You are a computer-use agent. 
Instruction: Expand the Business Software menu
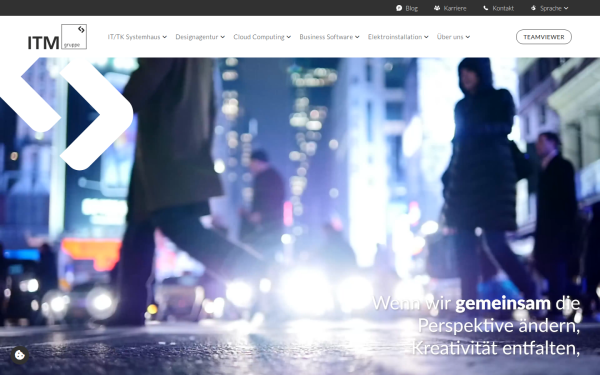[329, 37]
